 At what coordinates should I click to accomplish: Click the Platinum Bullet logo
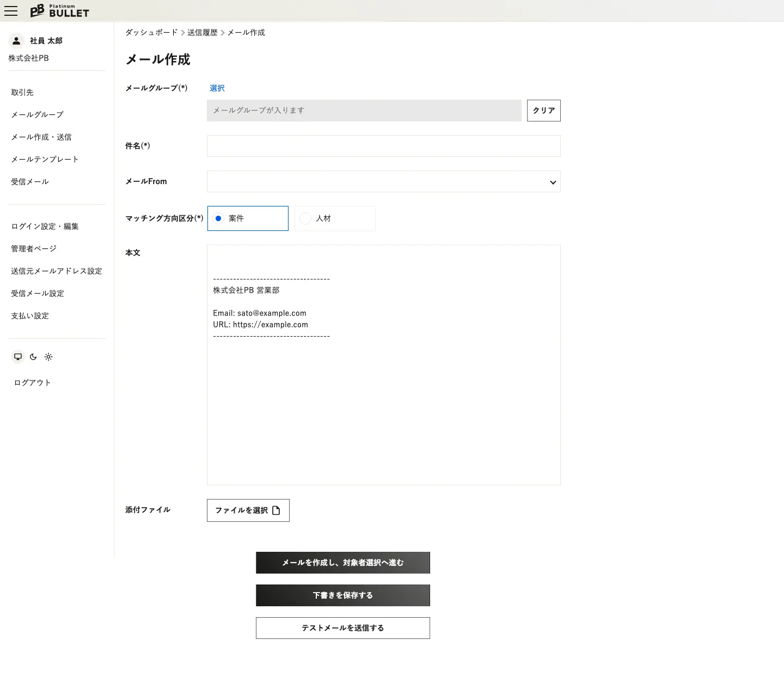click(x=59, y=11)
